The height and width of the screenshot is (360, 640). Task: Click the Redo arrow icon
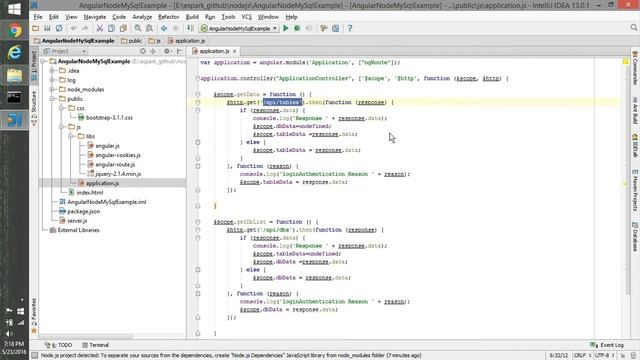pyautogui.click(x=85, y=29)
